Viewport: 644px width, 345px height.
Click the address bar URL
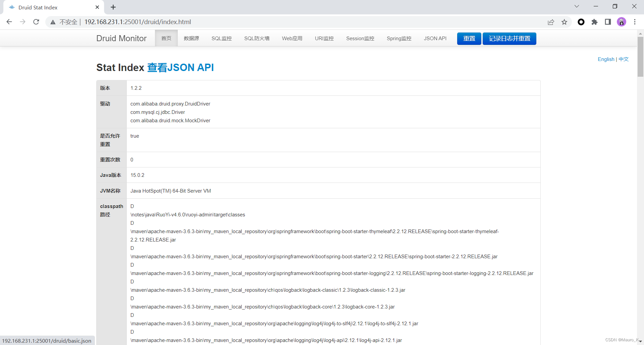click(x=138, y=22)
